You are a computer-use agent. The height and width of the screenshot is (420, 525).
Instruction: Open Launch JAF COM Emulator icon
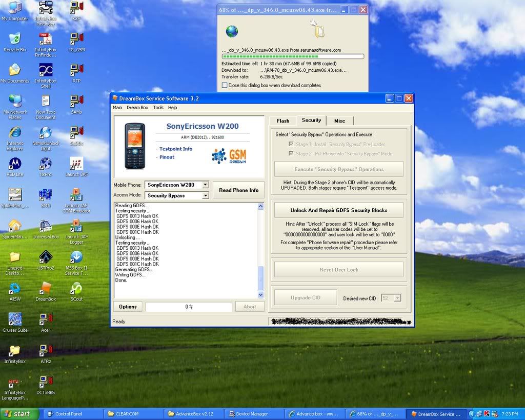(x=77, y=201)
